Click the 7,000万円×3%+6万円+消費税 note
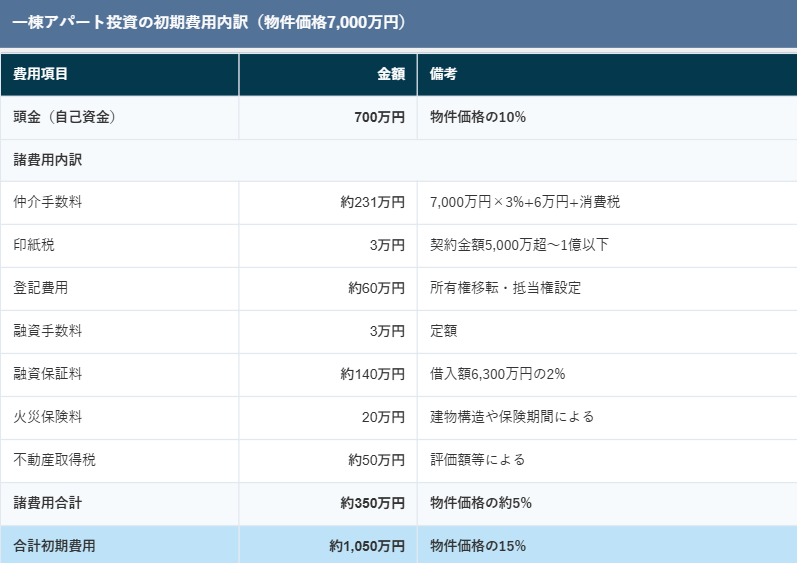Image resolution: width=797 pixels, height=563 pixels. coord(524,202)
